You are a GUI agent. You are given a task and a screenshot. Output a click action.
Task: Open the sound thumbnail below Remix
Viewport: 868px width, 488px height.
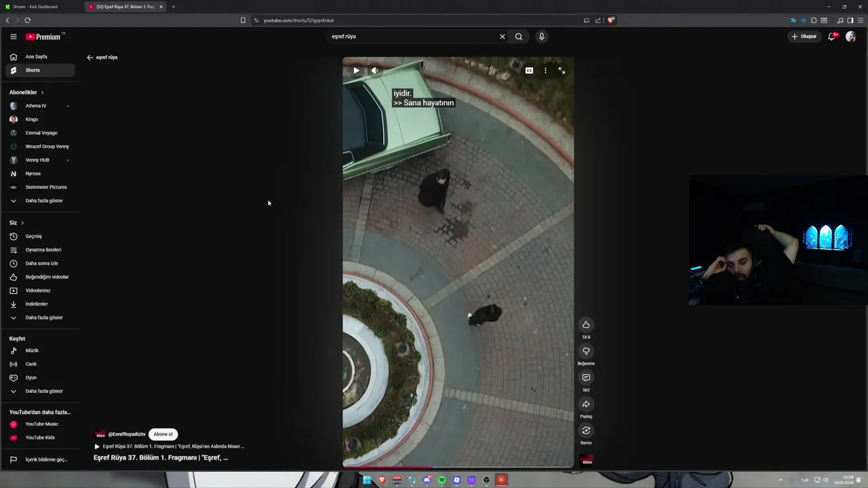587,460
